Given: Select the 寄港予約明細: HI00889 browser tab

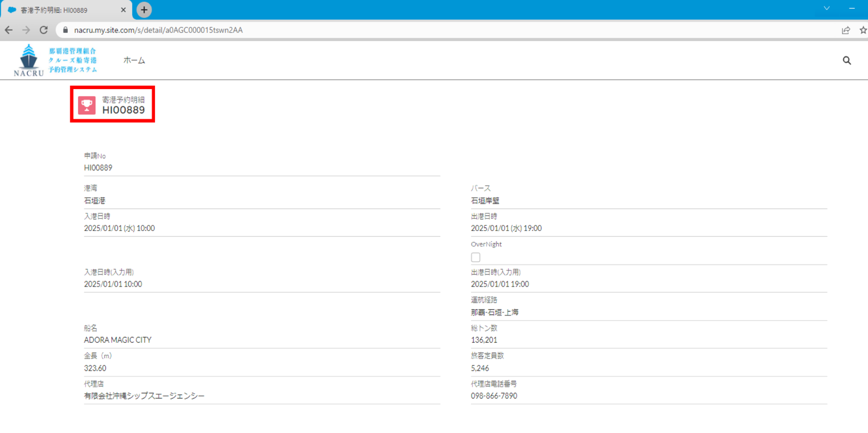Looking at the screenshot, I should click(x=67, y=10).
